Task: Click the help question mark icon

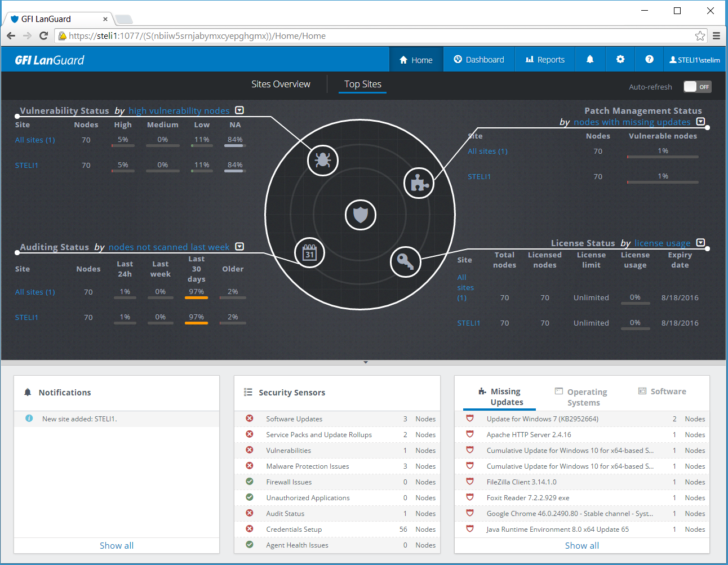Action: tap(649, 59)
